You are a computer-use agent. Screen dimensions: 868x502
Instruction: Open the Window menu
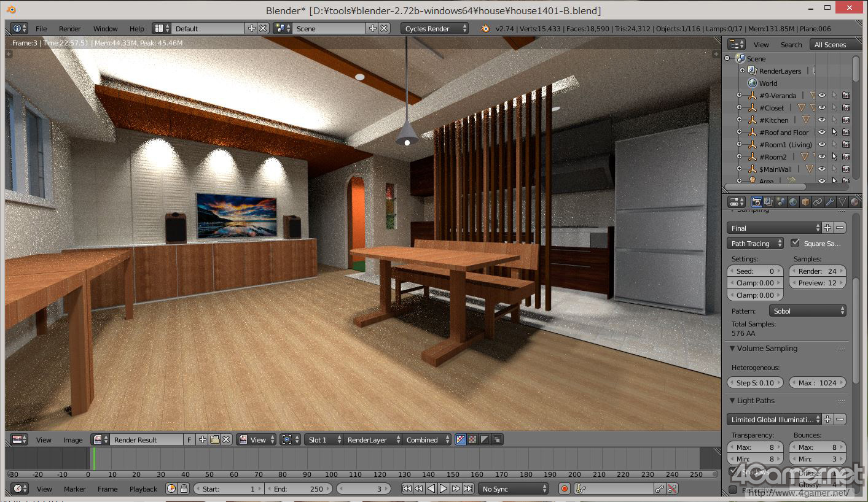pyautogui.click(x=105, y=28)
